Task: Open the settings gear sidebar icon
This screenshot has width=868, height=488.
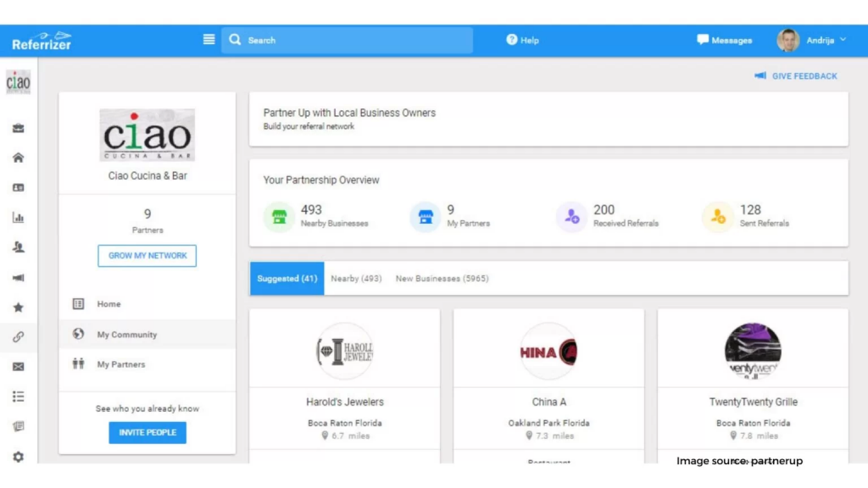Action: (x=19, y=457)
